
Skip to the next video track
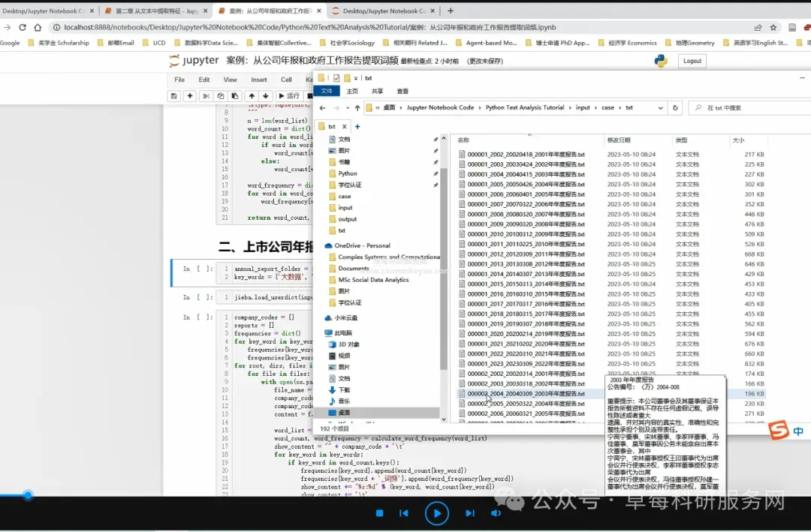[469, 513]
